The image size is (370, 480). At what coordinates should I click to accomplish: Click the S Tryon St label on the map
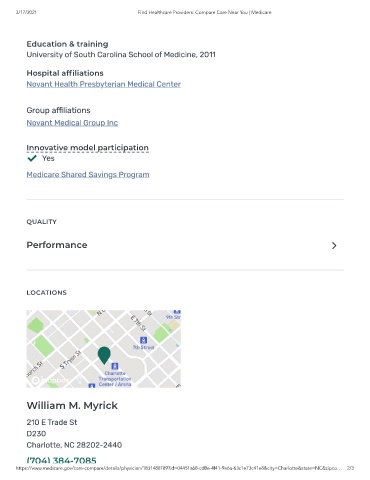coord(70,360)
